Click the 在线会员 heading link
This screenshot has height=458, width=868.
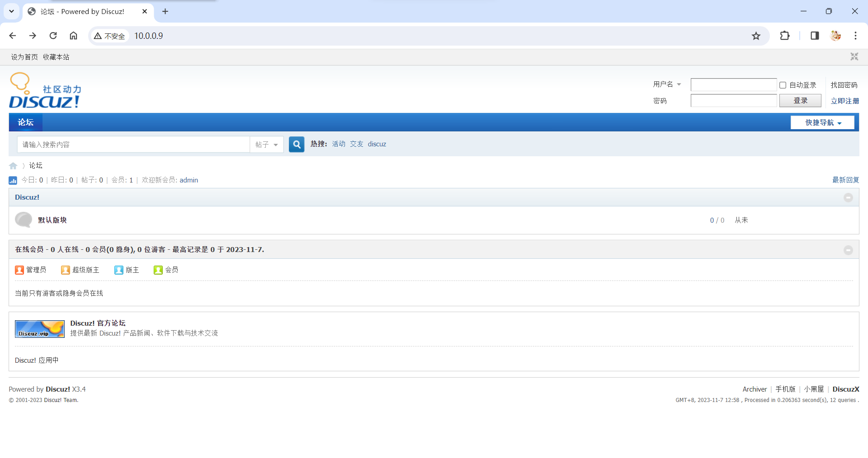click(29, 250)
